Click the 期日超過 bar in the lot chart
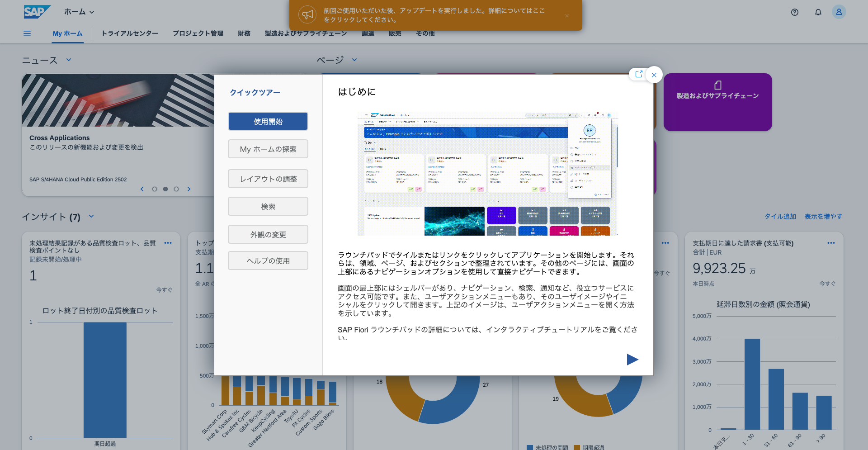 [105, 380]
